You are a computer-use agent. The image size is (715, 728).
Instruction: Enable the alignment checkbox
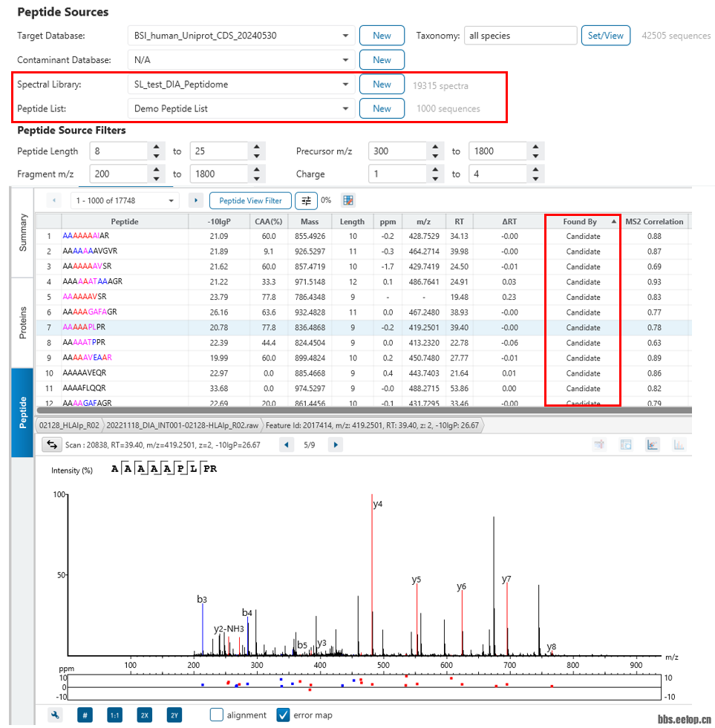click(217, 715)
